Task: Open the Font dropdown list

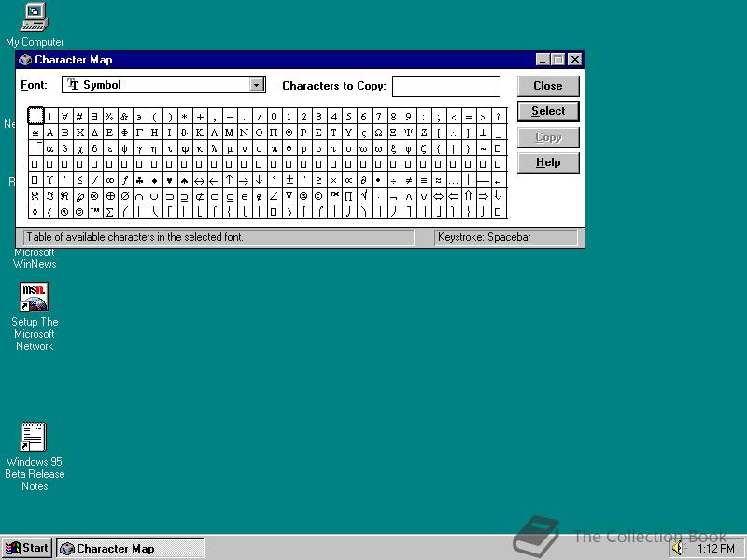Action: tap(256, 85)
